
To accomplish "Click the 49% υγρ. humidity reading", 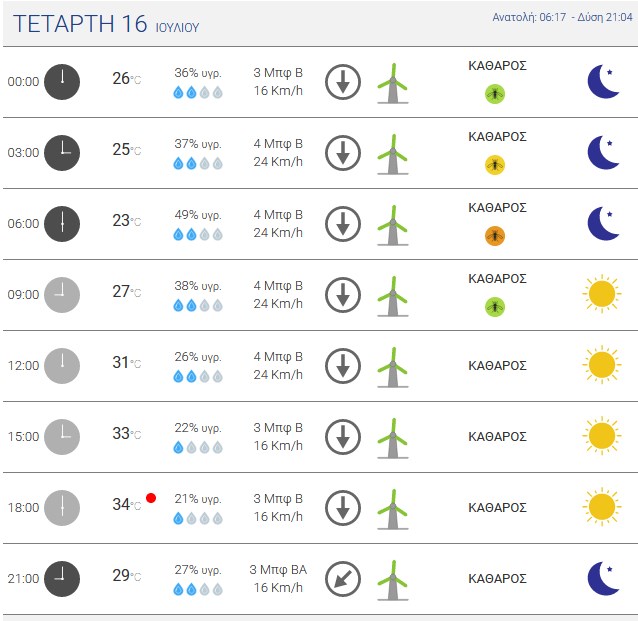I will click(198, 215).
